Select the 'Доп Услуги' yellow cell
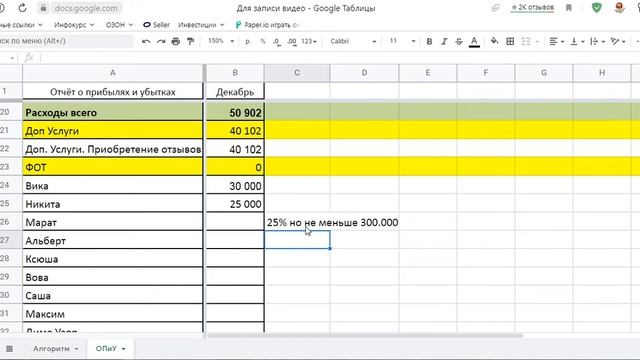The image size is (640, 360). (x=113, y=131)
